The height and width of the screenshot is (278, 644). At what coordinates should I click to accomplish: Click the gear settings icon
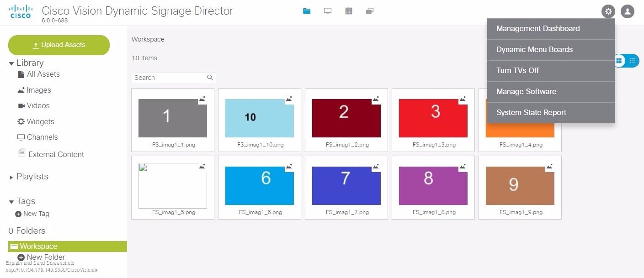pos(608,11)
